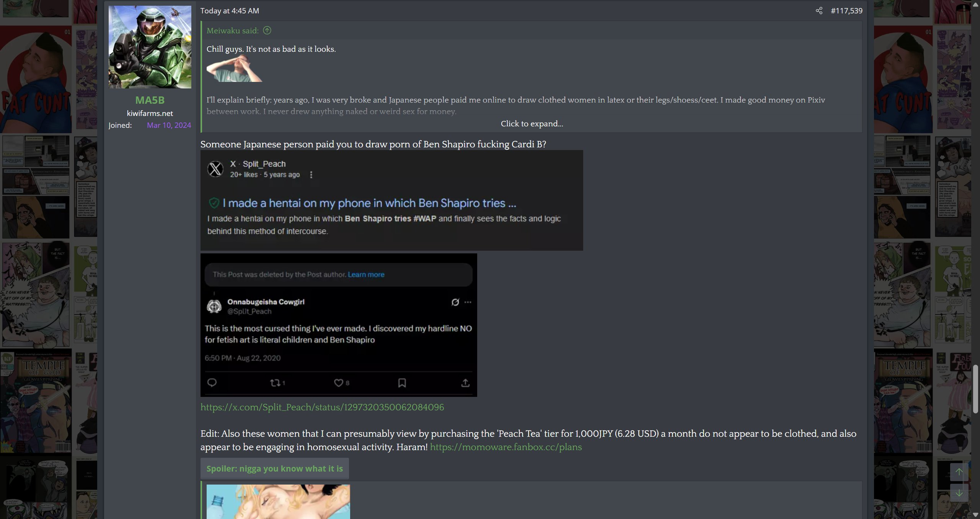Click the bookmark icon in the tweet image

[402, 383]
